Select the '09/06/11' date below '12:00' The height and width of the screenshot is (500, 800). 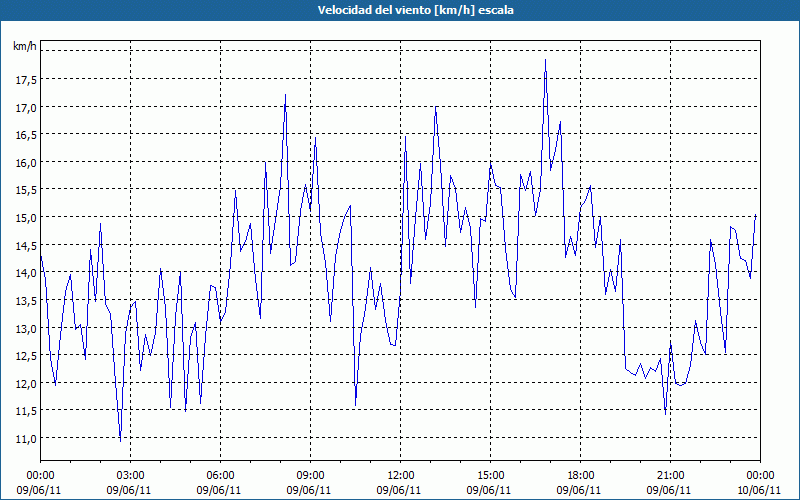399,490
